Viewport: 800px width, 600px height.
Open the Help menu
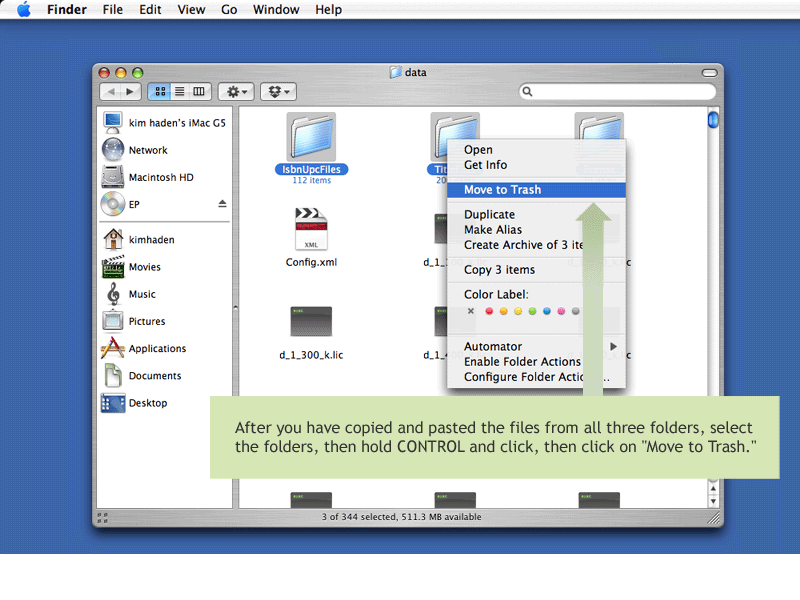tap(328, 10)
